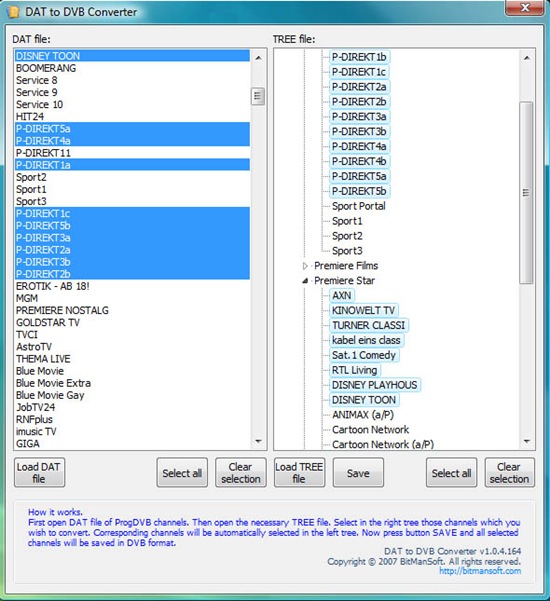Screen dimensions: 550x601
Task: Expand the Premiere Films tree node
Action: point(305,266)
